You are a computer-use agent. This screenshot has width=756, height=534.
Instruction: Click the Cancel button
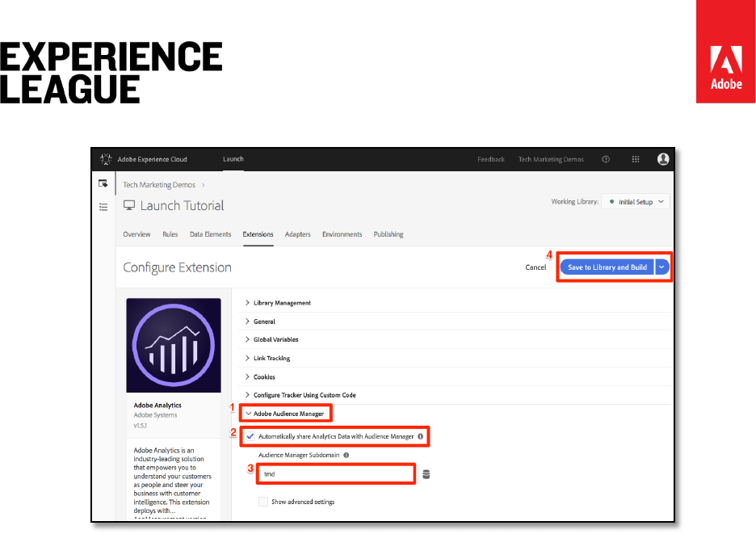[x=535, y=267]
